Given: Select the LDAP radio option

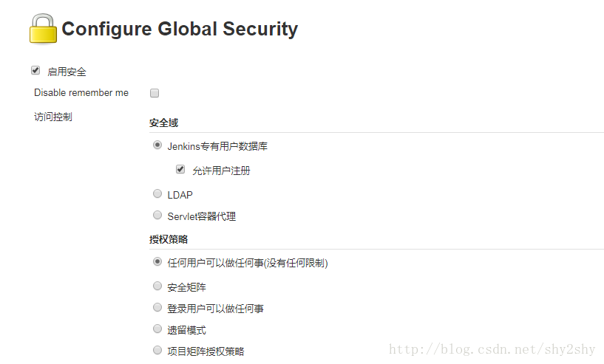Looking at the screenshot, I should [157, 193].
